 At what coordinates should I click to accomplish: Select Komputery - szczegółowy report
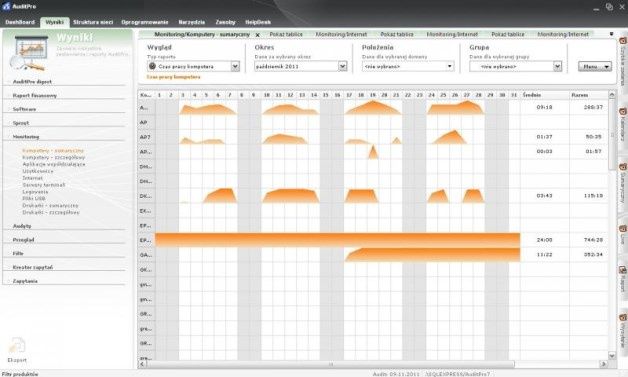tap(54, 157)
